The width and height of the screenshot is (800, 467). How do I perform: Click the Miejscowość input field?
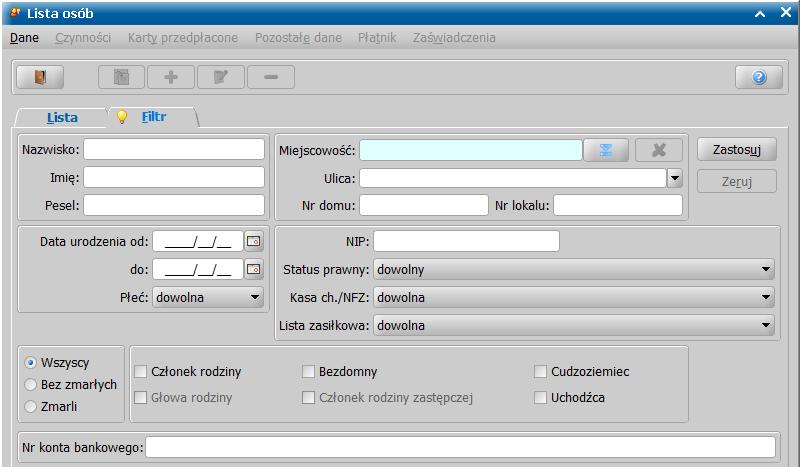(471, 150)
